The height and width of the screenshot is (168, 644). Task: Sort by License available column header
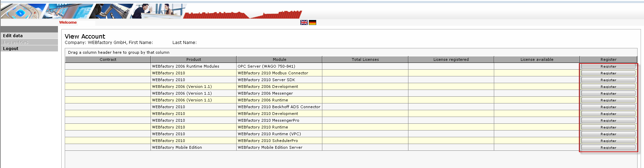click(537, 59)
